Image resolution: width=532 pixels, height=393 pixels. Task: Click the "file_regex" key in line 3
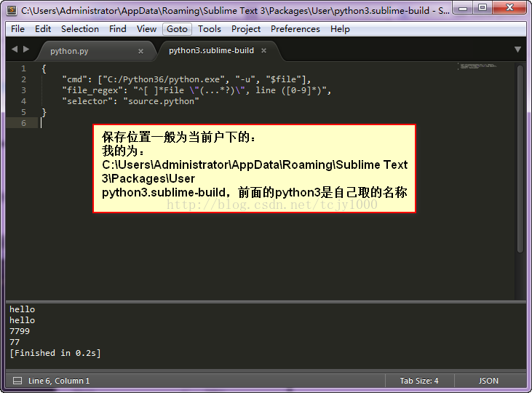pyautogui.click(x=92, y=90)
